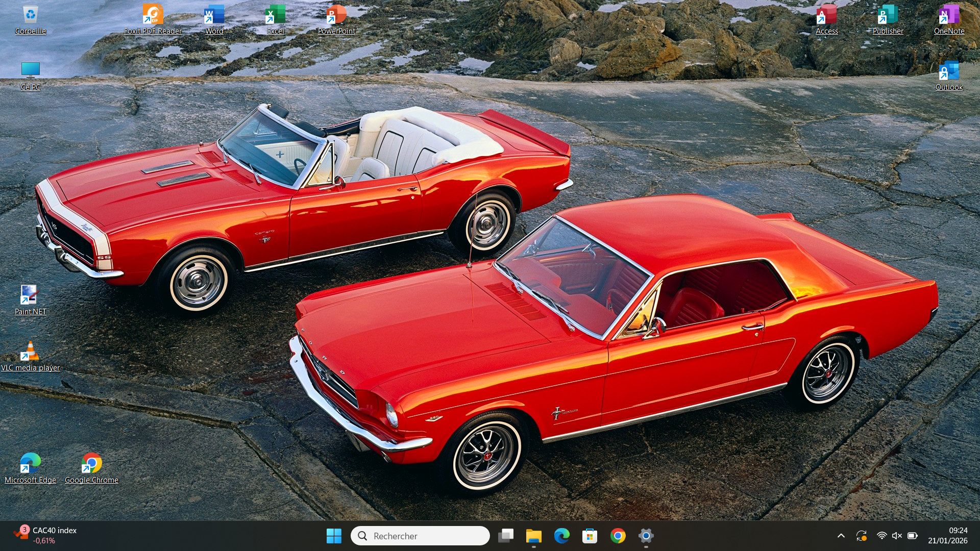Screen dimensions: 980x551
Task: Select the Ce PC desktop icon
Action: pos(31,76)
